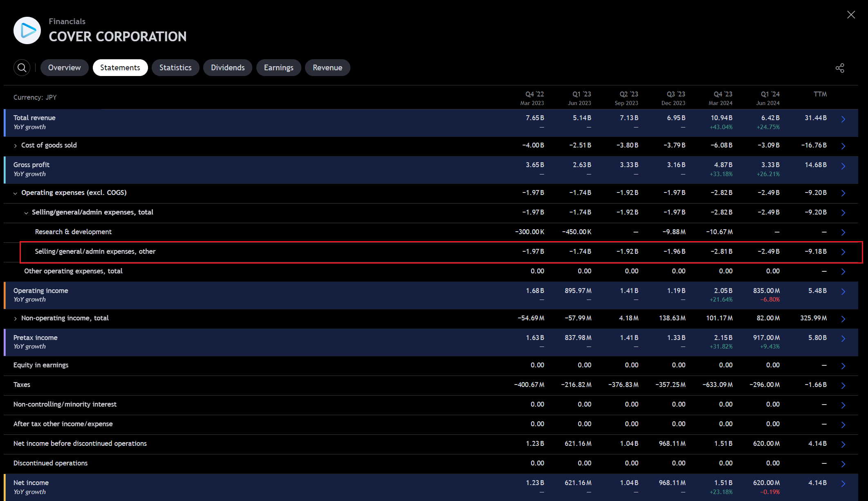
Task: Collapse Selling/general/admin expenses, total row
Action: coord(26,213)
